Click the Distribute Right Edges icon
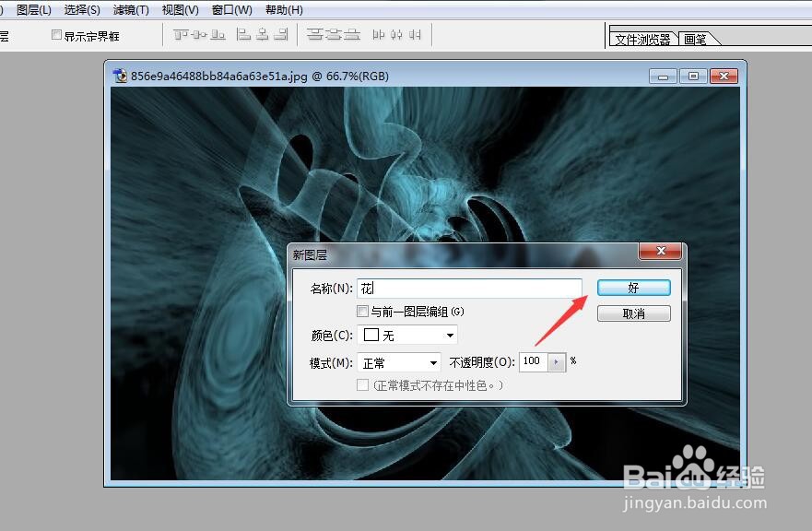812x531 pixels. point(415,35)
